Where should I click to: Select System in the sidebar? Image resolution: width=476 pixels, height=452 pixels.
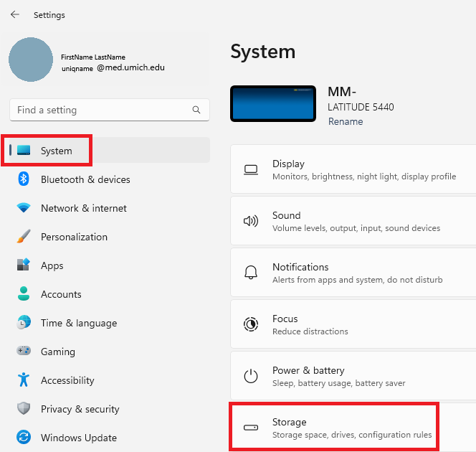57,151
